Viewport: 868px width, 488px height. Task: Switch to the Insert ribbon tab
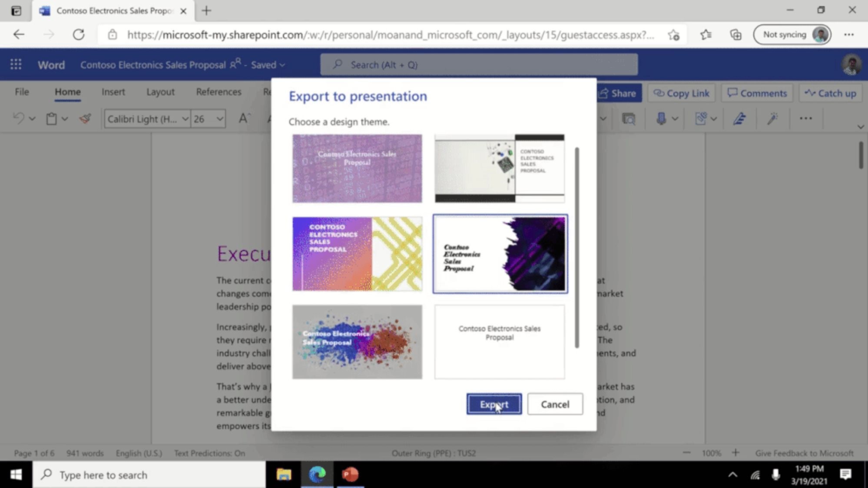point(113,92)
